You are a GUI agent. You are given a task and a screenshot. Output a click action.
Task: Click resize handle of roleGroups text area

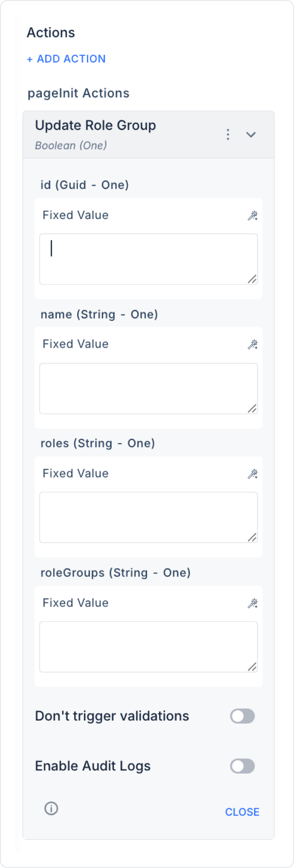(x=252, y=667)
